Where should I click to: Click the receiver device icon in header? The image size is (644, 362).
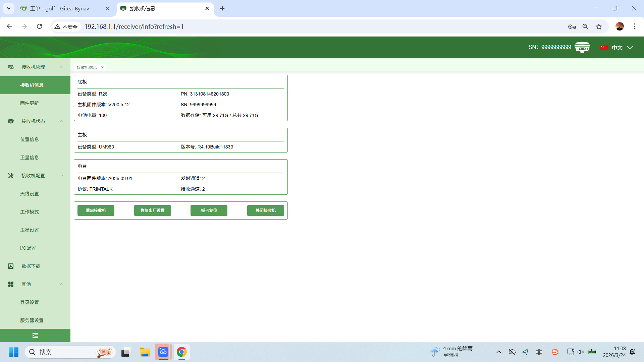coord(582,47)
